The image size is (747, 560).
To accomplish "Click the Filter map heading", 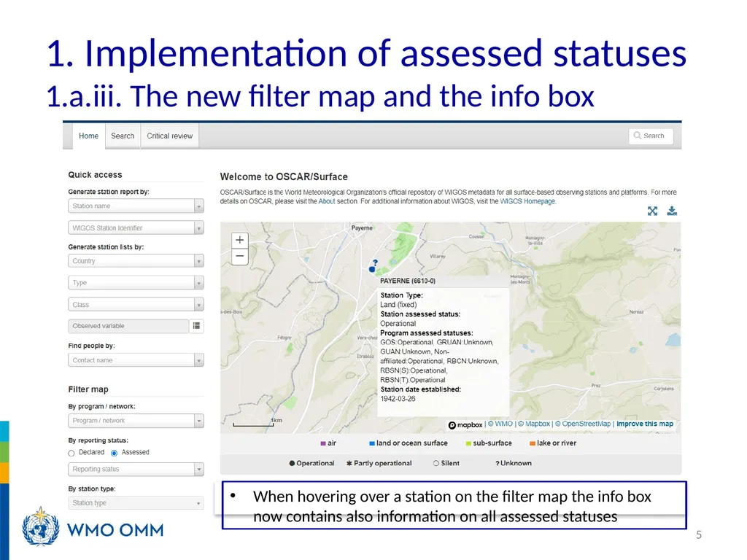I will 88,389.
